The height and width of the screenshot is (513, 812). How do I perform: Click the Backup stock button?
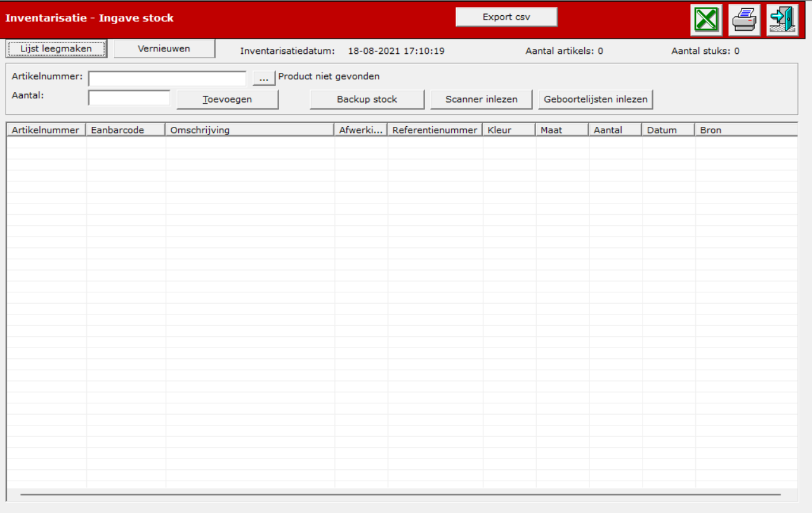tap(367, 100)
